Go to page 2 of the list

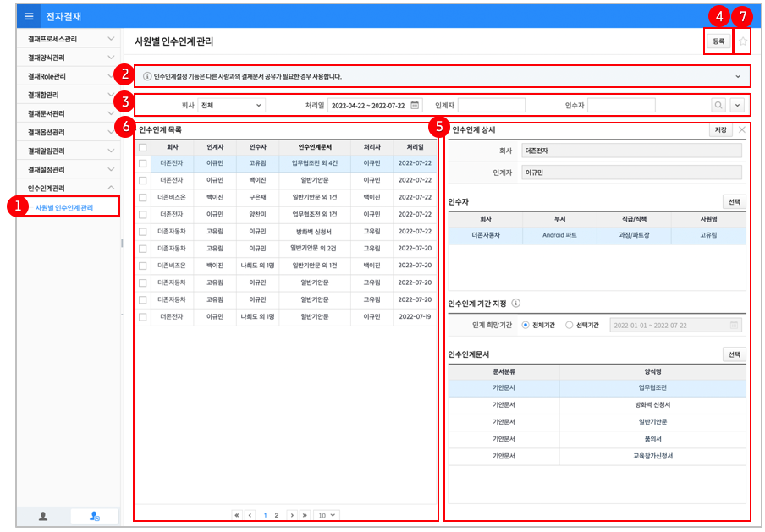277,515
